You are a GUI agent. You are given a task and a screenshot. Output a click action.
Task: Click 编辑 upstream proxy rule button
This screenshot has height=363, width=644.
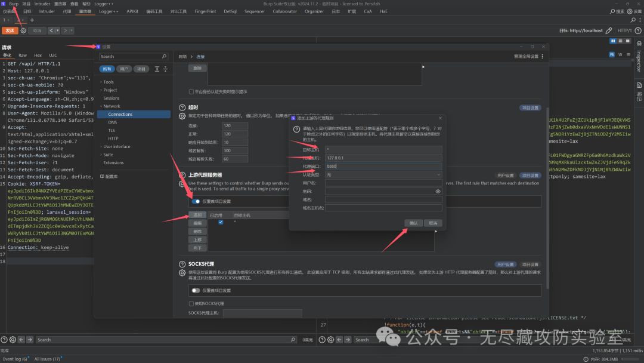(x=197, y=223)
